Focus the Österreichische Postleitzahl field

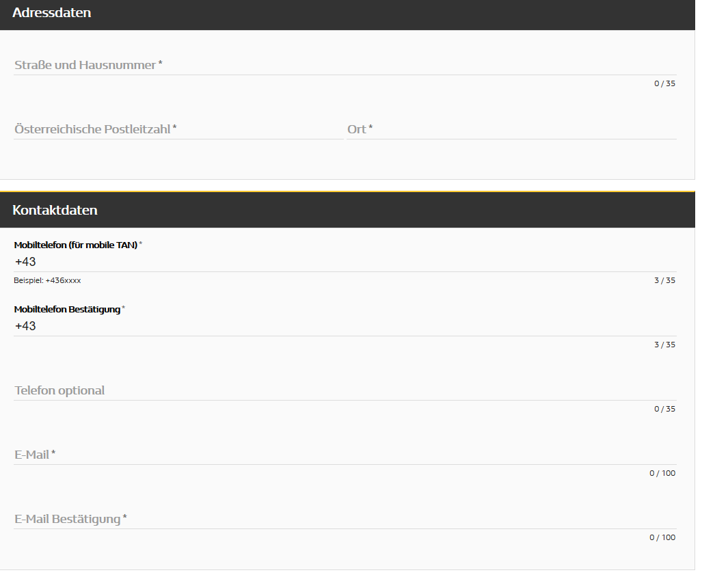tap(178, 129)
